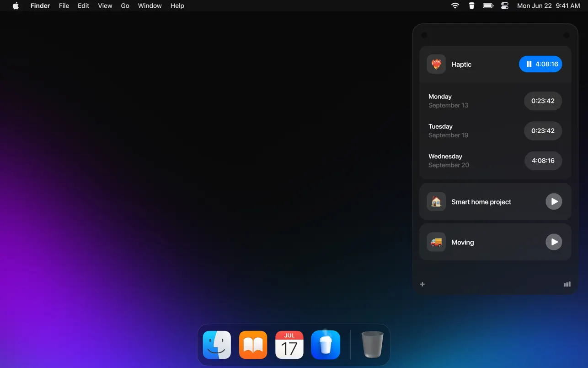This screenshot has width=588, height=368.
Task: Click the Wi-Fi status icon
Action: [455, 5]
